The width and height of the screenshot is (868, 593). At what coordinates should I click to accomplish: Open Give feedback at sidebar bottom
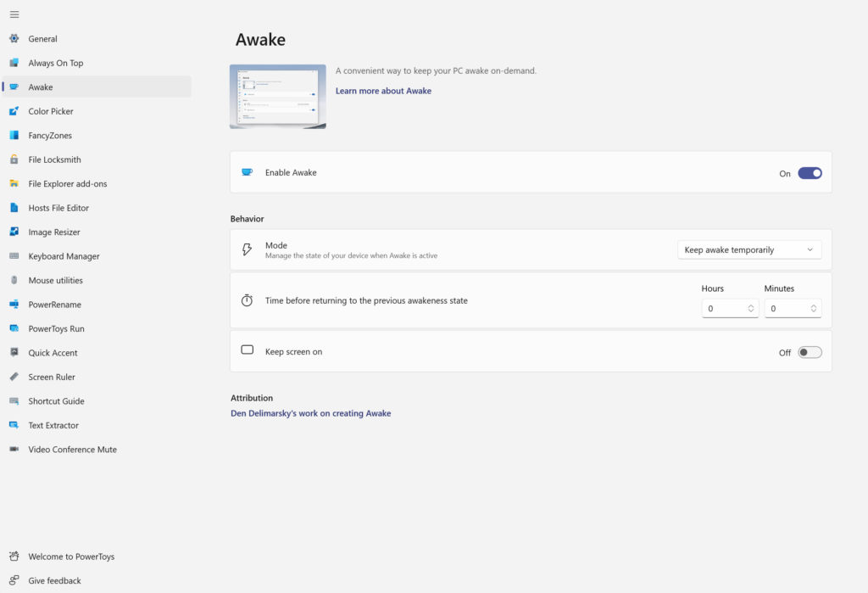point(54,581)
